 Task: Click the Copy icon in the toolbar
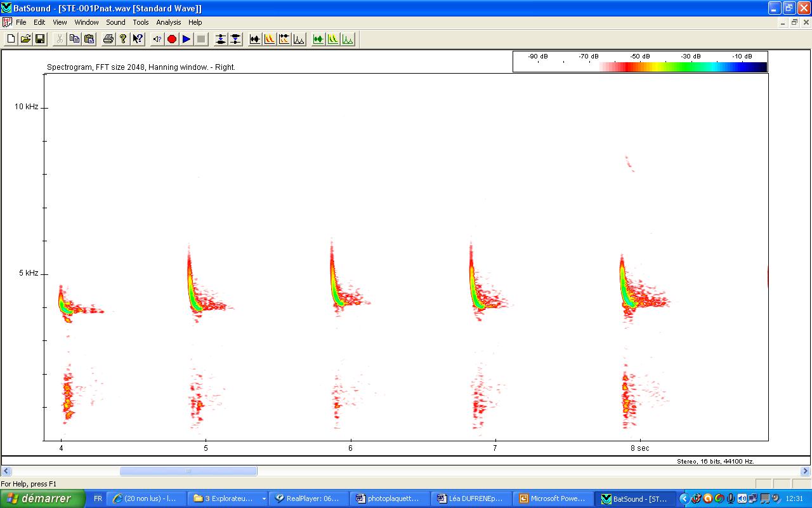(74, 39)
